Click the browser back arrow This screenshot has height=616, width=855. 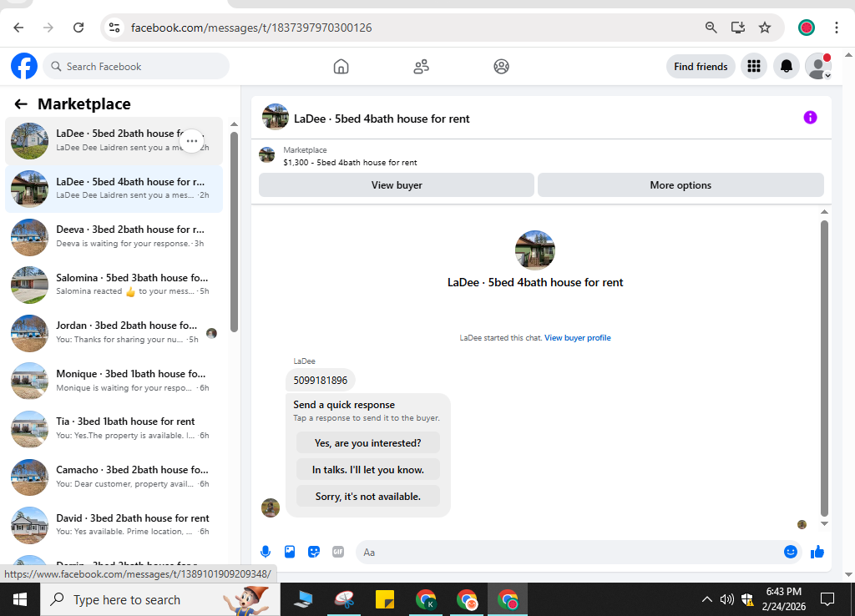18,28
